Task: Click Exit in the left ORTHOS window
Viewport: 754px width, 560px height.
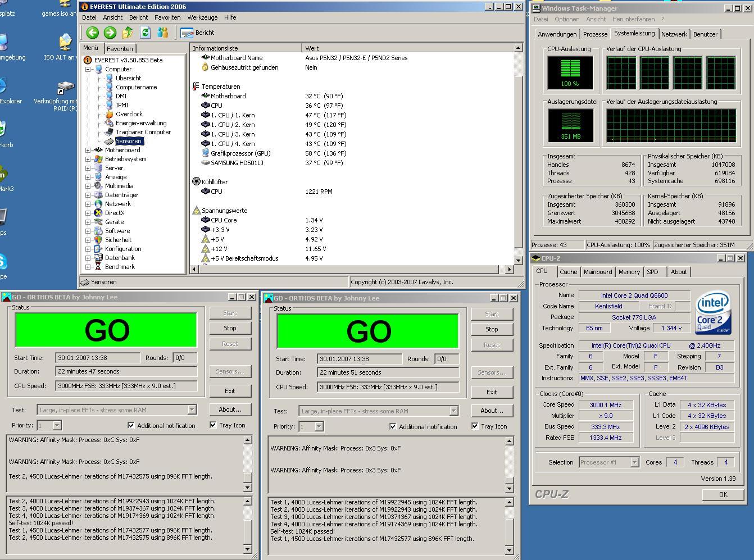Action: click(230, 391)
